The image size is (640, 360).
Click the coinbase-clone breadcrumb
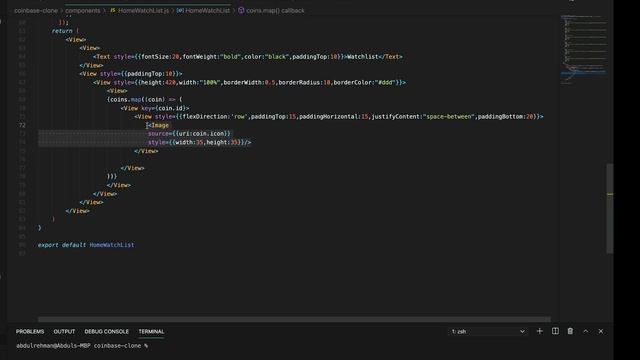click(36, 11)
